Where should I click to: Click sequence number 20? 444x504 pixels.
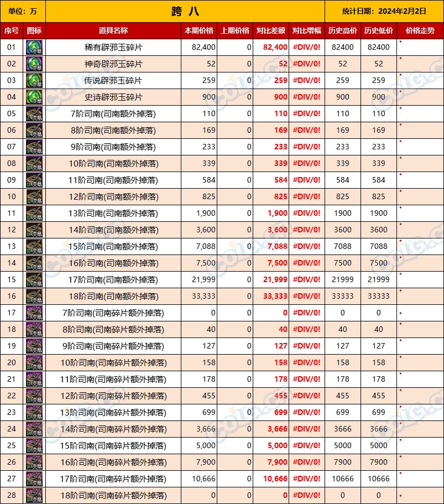coord(12,363)
